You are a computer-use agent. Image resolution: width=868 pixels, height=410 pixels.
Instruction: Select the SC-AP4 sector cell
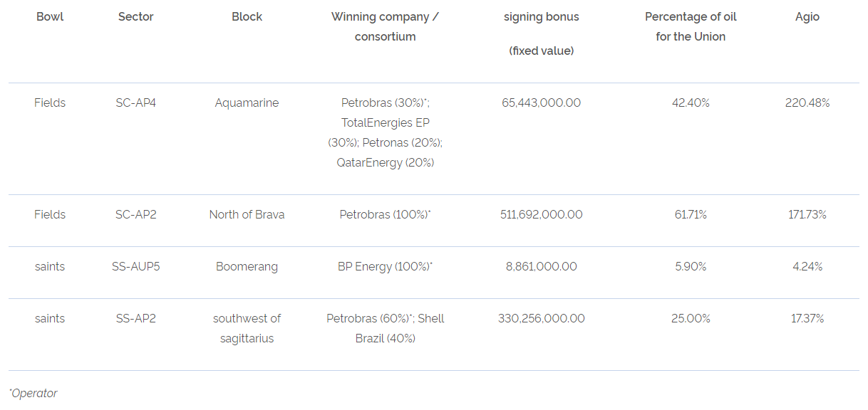coord(135,102)
